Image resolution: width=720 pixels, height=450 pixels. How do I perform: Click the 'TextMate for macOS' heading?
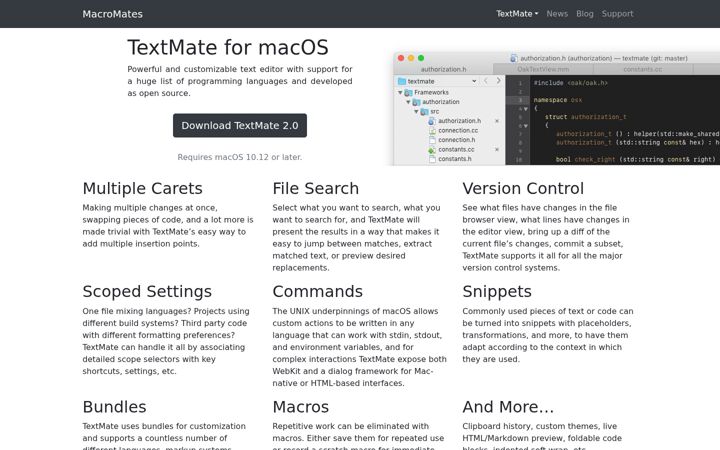tap(228, 47)
